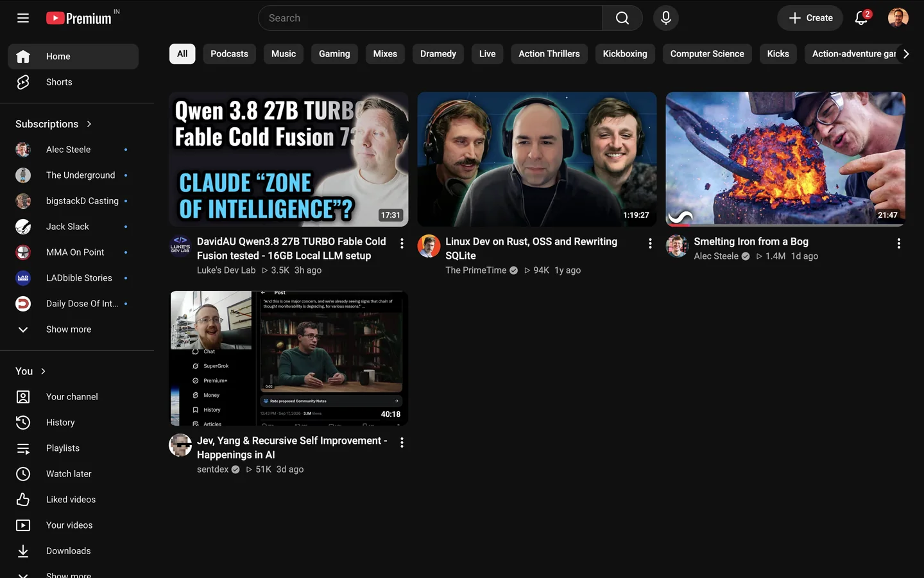Select the Live filter chip
924x578 pixels.
488,54
